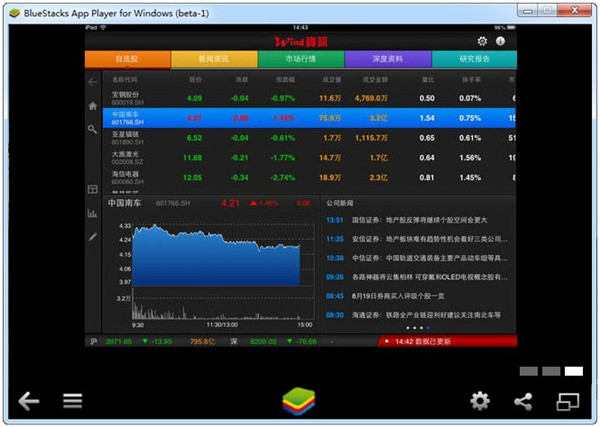Select the highlighted 中国南车 601766.SH row

pyautogui.click(x=309, y=118)
